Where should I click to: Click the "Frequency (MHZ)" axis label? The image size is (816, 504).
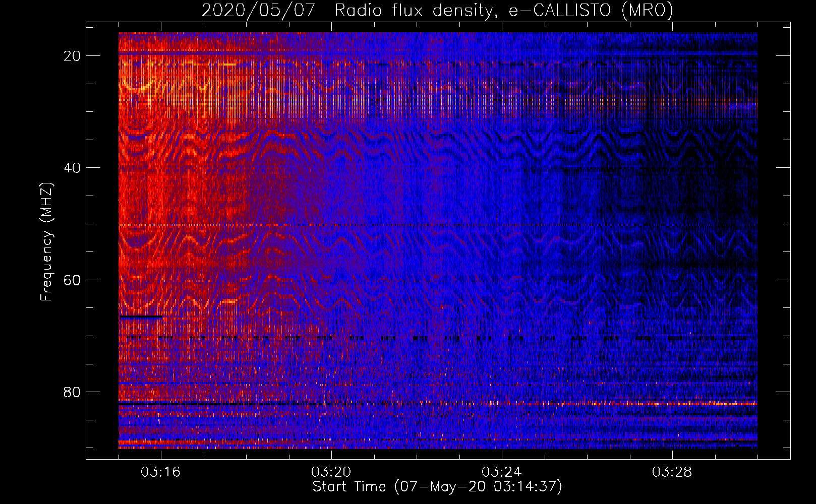point(46,242)
